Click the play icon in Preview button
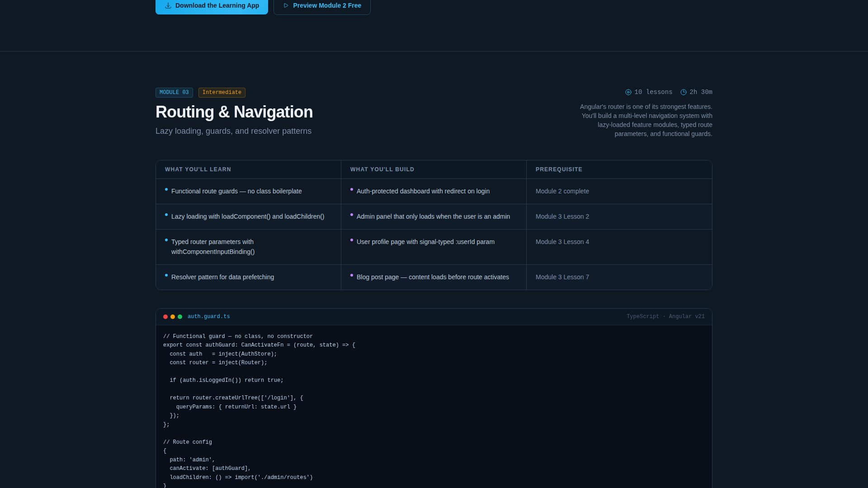 point(286,6)
